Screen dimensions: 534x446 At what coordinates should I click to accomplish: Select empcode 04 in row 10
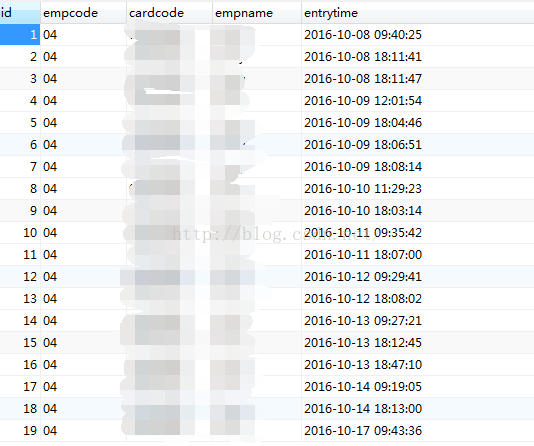(x=50, y=233)
